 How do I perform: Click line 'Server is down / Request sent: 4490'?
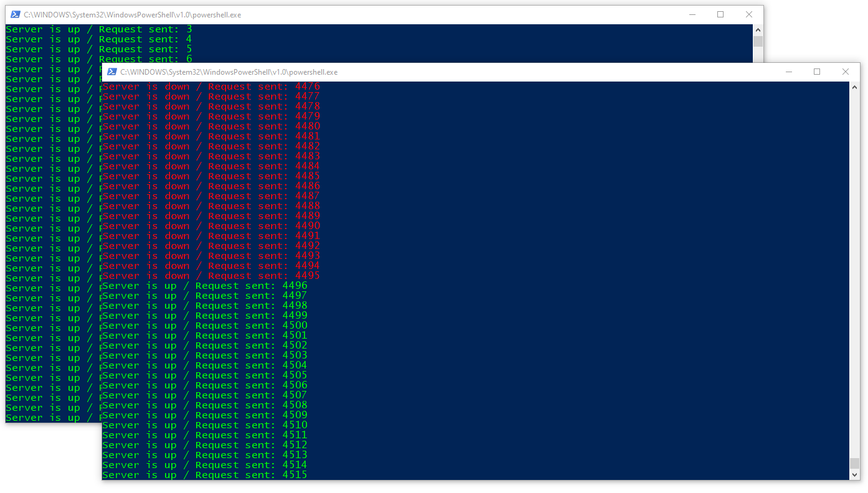pyautogui.click(x=211, y=226)
